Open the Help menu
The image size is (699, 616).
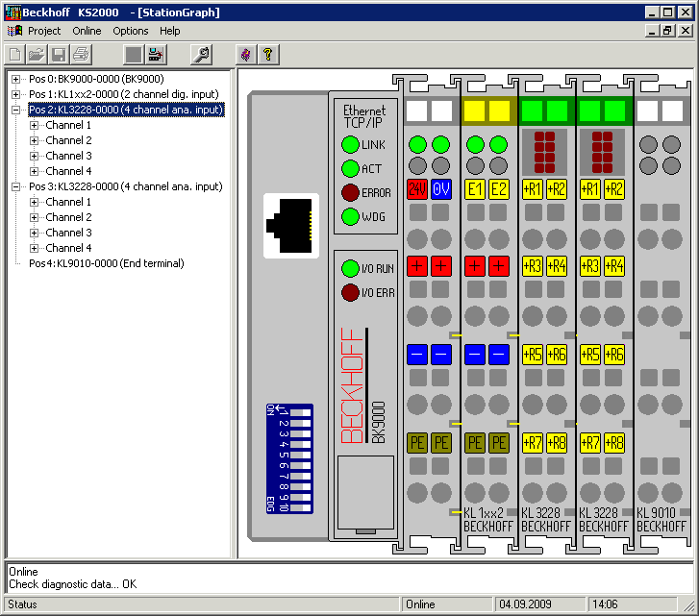170,31
